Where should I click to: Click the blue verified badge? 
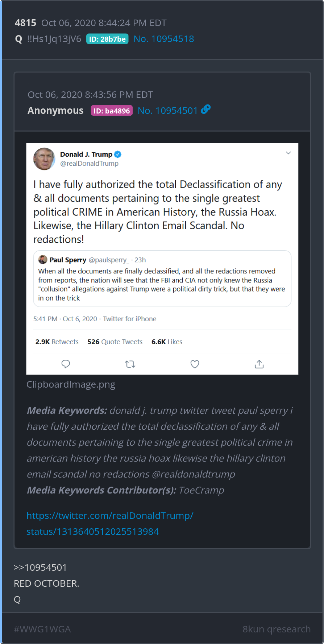pyautogui.click(x=118, y=154)
